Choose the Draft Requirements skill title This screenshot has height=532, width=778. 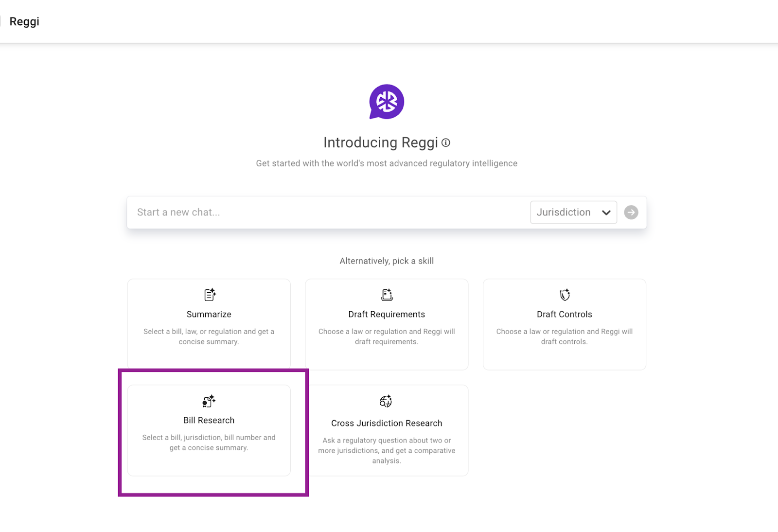387,314
